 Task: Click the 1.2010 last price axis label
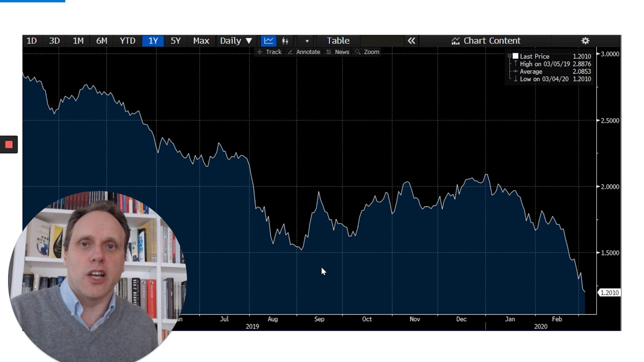(x=609, y=293)
